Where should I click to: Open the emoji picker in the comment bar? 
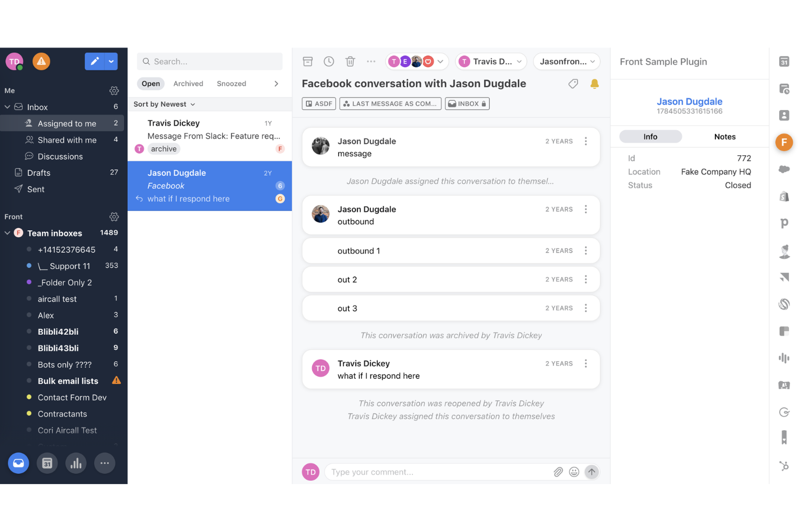tap(574, 472)
